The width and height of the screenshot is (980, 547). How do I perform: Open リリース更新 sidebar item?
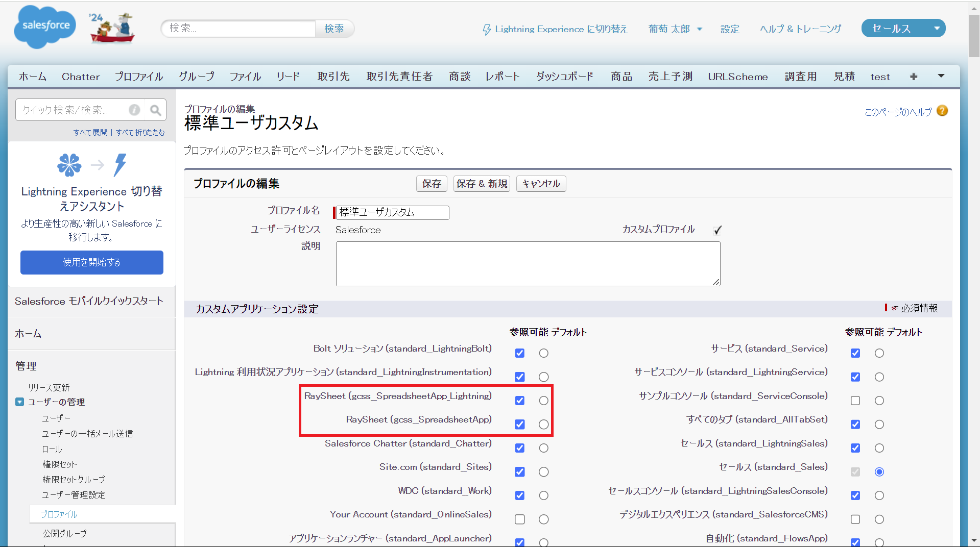pyautogui.click(x=49, y=388)
